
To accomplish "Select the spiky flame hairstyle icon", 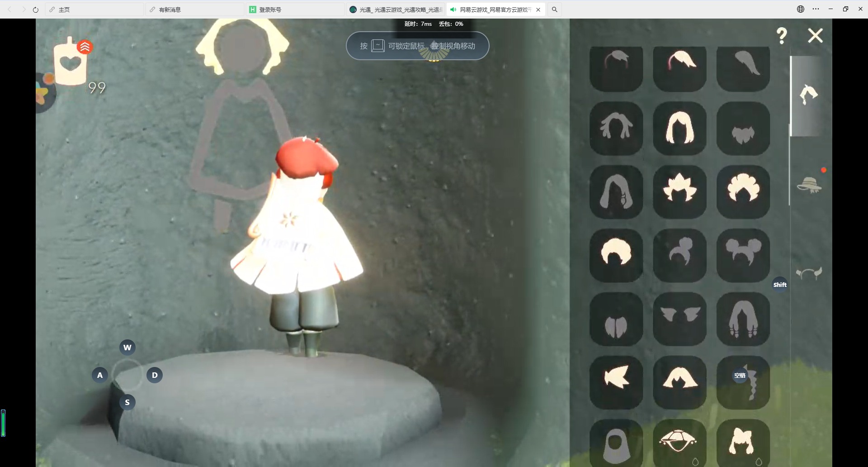I will click(679, 191).
